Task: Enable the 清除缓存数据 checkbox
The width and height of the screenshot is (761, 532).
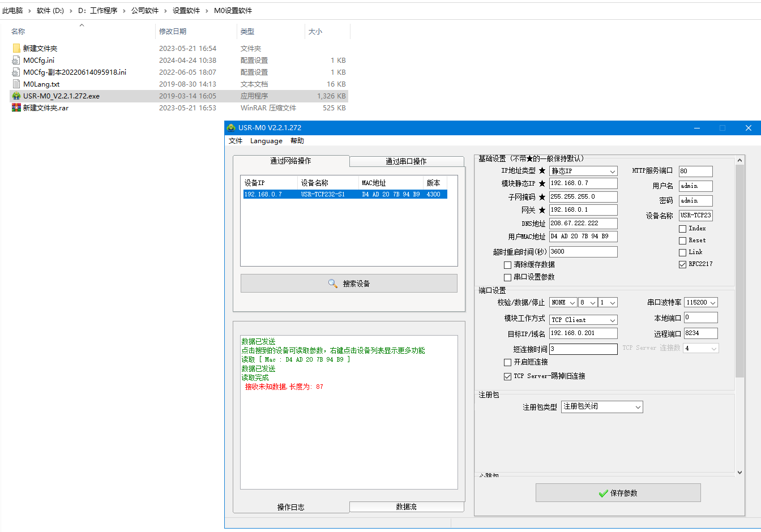Action: [507, 265]
